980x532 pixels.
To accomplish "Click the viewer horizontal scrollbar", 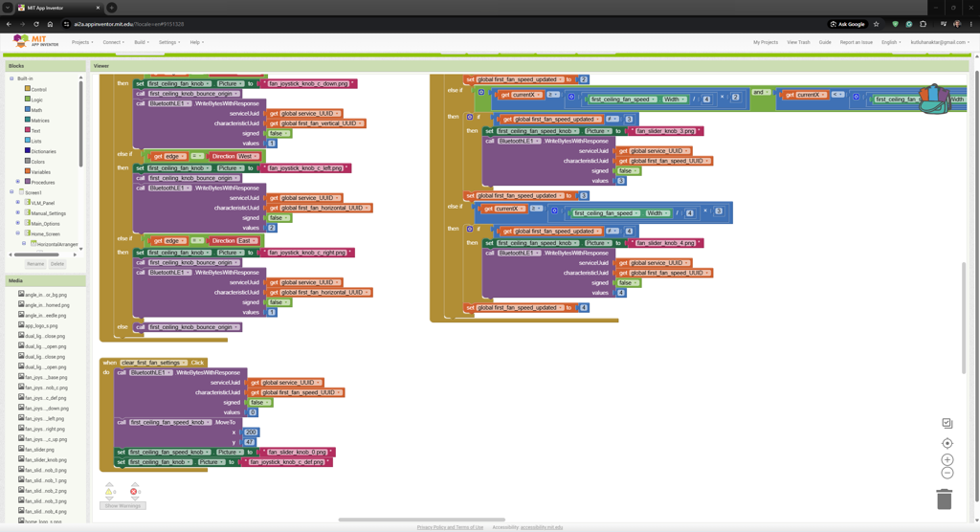I will [x=421, y=520].
